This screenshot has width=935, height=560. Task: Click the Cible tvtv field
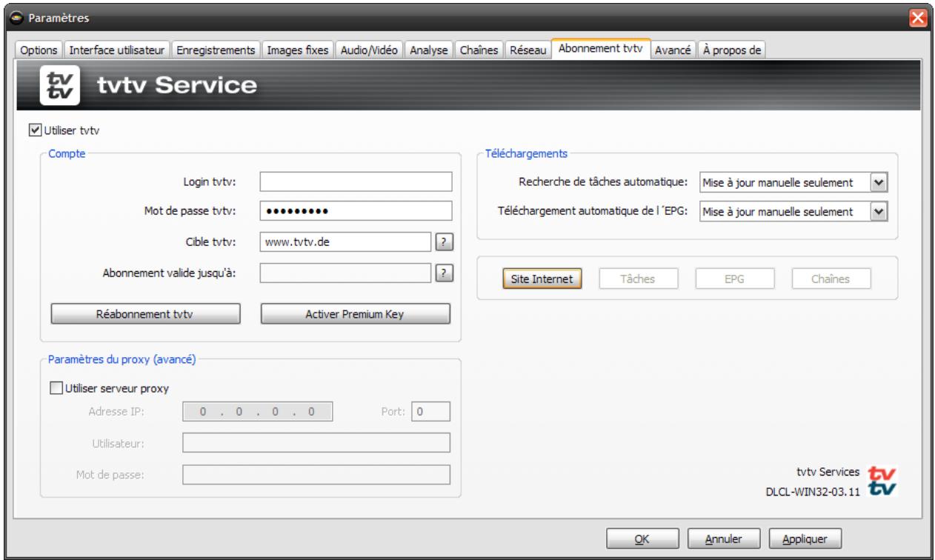click(346, 241)
